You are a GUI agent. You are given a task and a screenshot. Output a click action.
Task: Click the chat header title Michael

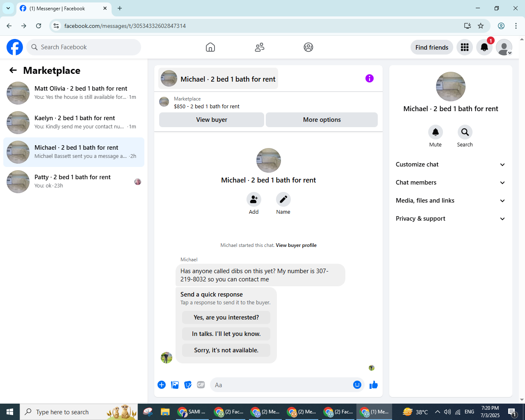coord(218,78)
